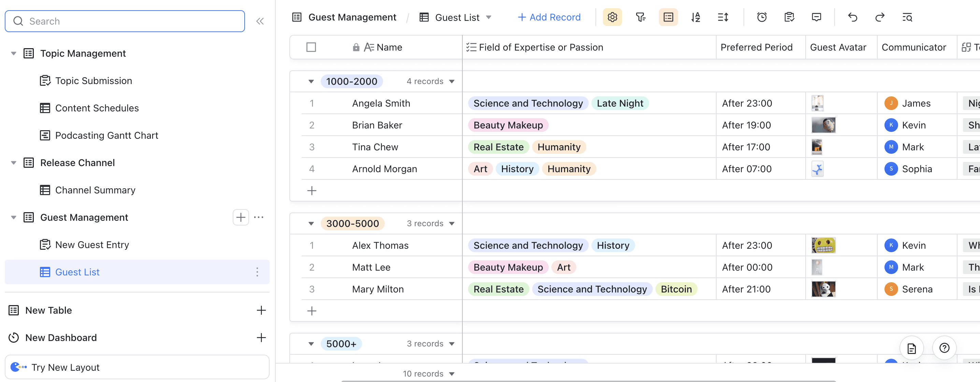Open the find-in-table search icon
The height and width of the screenshot is (382, 980).
(907, 17)
